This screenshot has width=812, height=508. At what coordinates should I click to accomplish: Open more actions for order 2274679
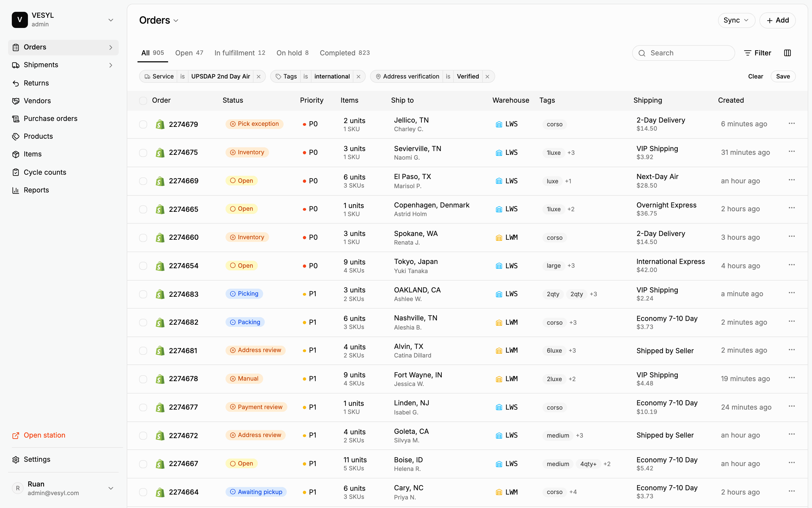point(792,124)
